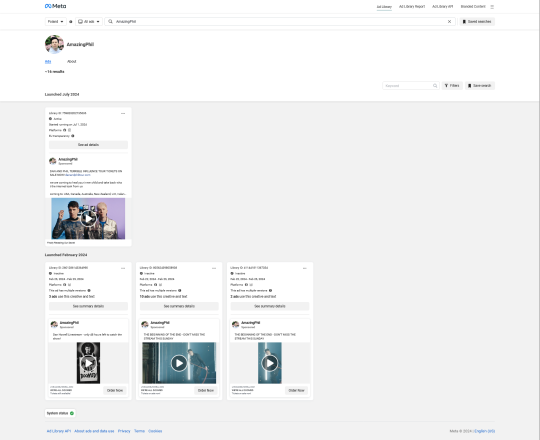Click See ad details on July 2024 ad
The width and height of the screenshot is (540, 440).
point(88,145)
